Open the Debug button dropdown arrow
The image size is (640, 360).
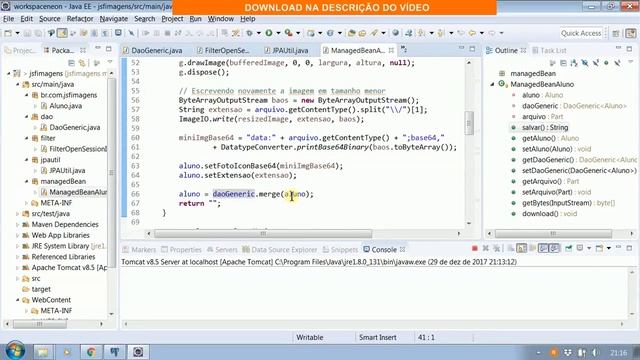[x=259, y=33]
